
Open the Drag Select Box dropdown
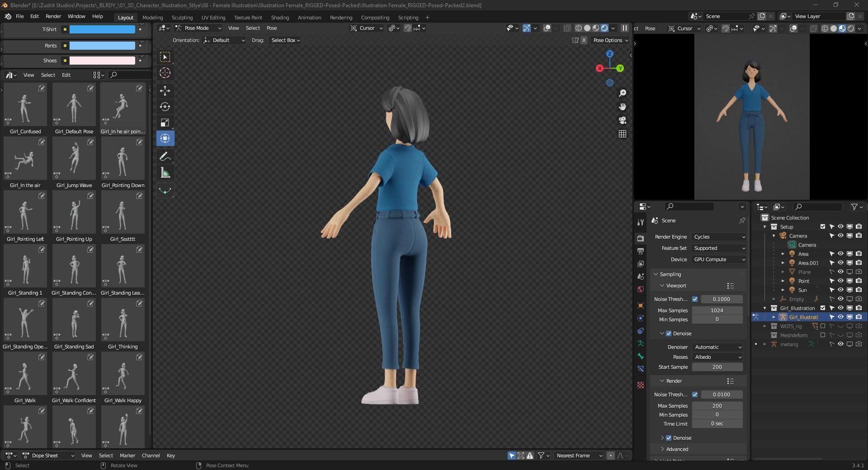[x=285, y=40]
